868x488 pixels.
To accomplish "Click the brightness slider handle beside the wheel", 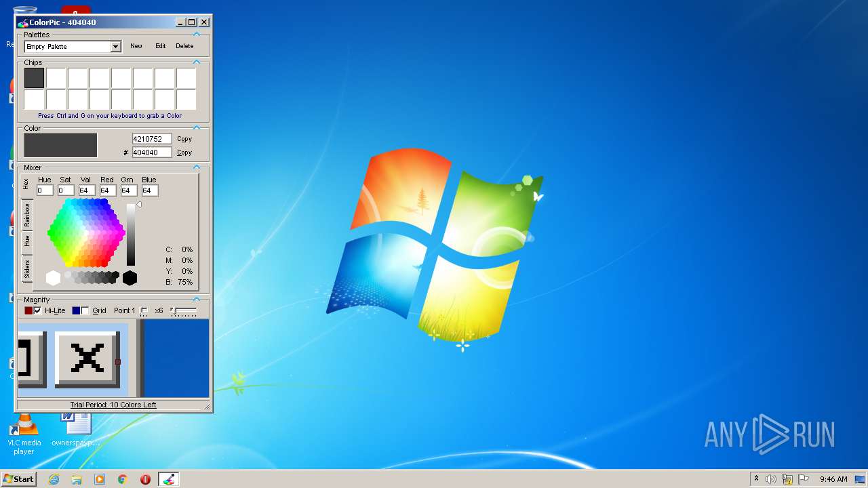I will 139,204.
